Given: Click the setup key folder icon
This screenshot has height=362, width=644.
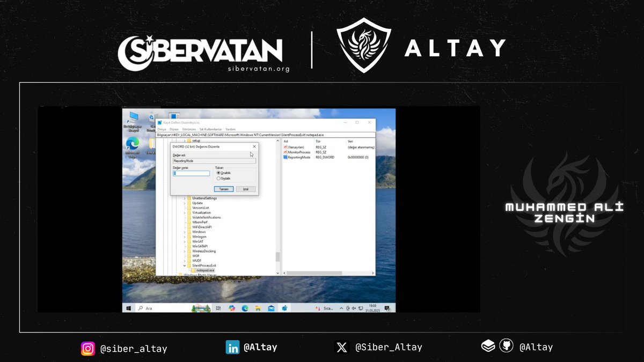Looking at the screenshot, I should coord(189,141).
